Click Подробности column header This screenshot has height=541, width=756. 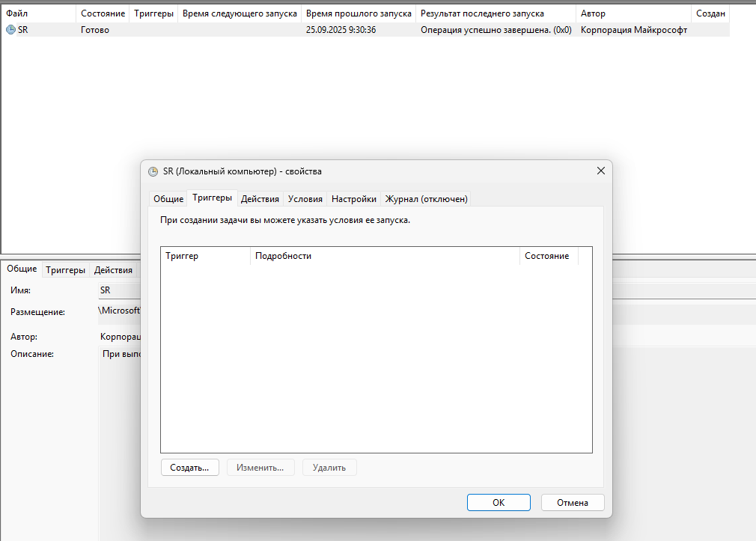click(385, 256)
